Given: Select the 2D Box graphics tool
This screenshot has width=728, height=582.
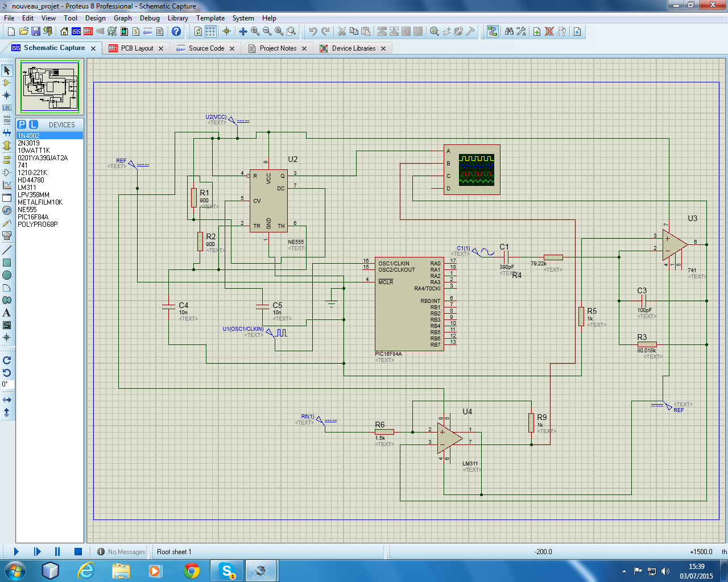Looking at the screenshot, I should [x=7, y=262].
